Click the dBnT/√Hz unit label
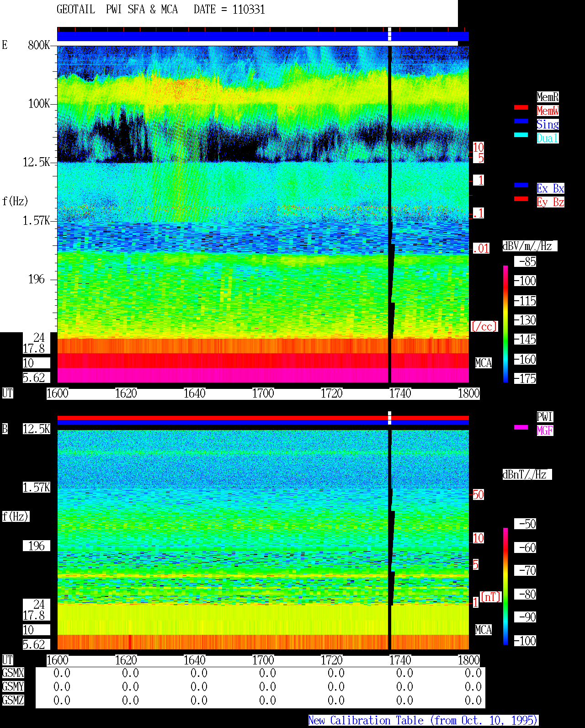The image size is (585, 728). click(x=527, y=474)
